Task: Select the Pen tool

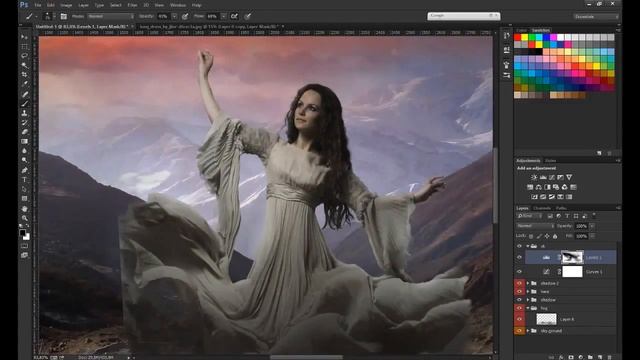Action: [24, 170]
